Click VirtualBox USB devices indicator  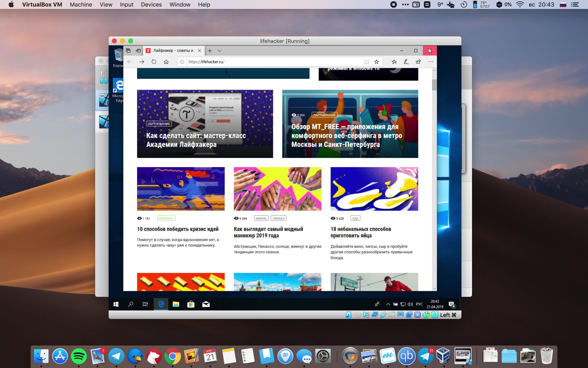point(383,315)
